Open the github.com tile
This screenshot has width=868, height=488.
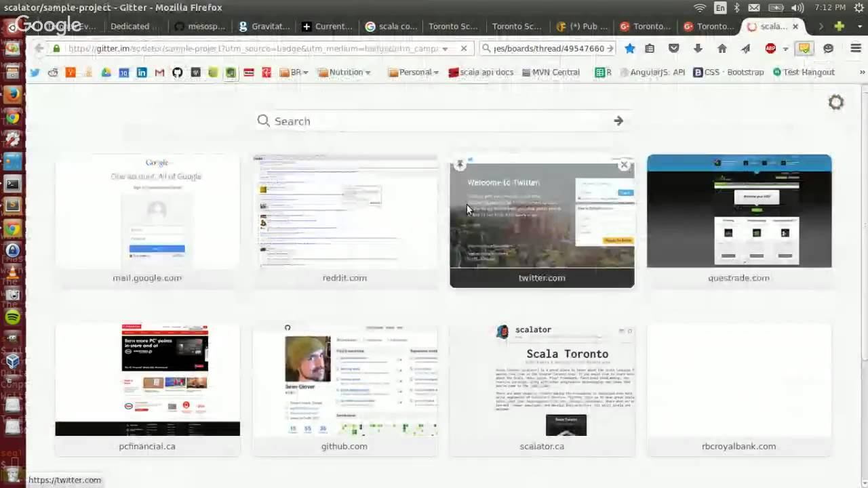pos(344,390)
